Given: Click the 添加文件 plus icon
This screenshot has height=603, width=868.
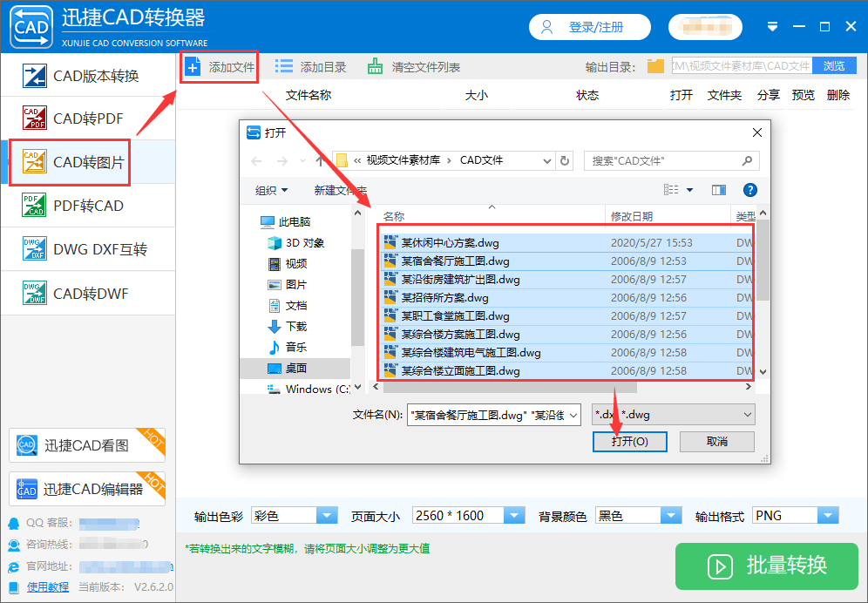Looking at the screenshot, I should (193, 68).
